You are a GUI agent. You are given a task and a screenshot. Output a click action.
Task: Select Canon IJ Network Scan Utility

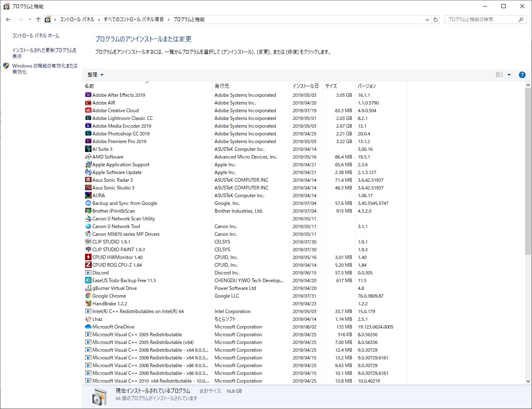point(246,219)
